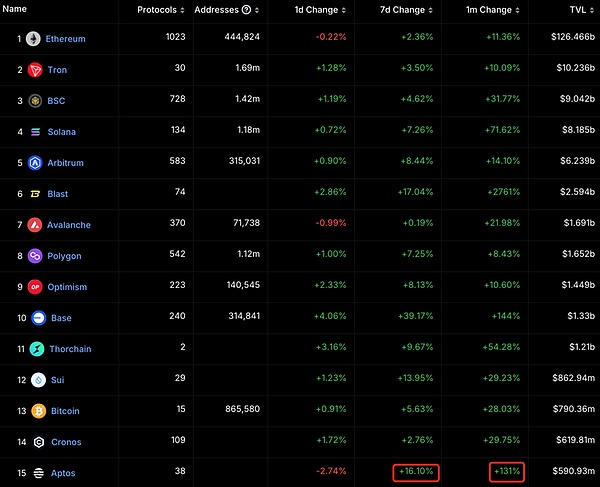Click the Optimism chain logo icon
Viewport: 600px width, 487px height.
(35, 287)
